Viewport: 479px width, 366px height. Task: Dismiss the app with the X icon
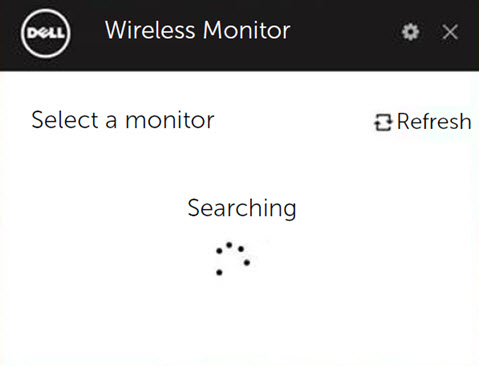point(450,32)
